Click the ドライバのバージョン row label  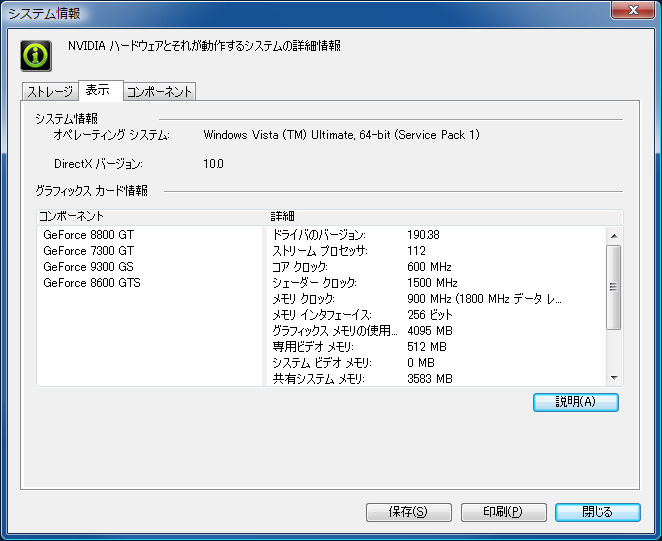[x=319, y=235]
